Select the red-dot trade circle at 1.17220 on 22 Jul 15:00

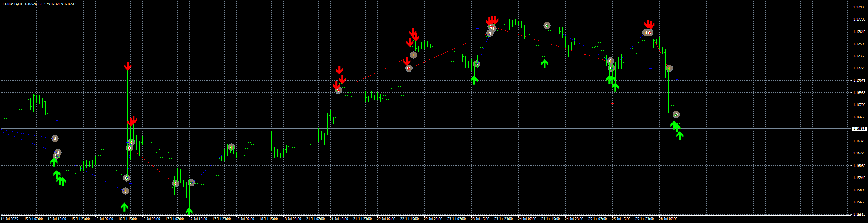click(x=409, y=68)
